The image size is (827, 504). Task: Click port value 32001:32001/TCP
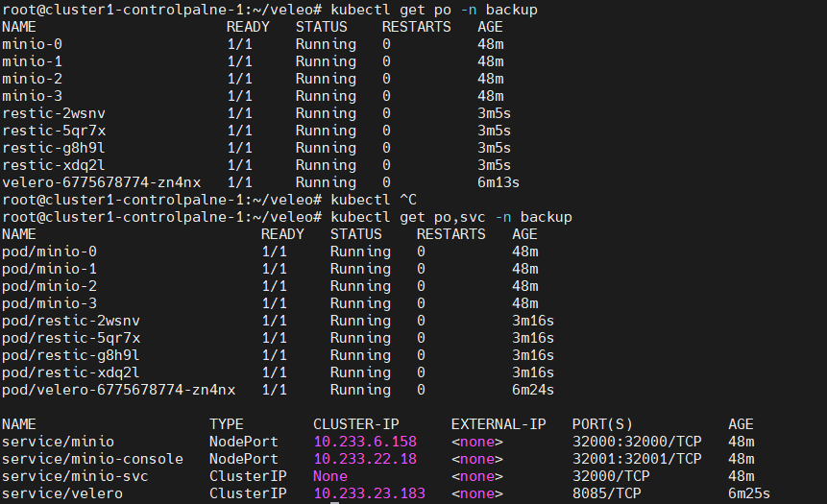[x=637, y=459]
